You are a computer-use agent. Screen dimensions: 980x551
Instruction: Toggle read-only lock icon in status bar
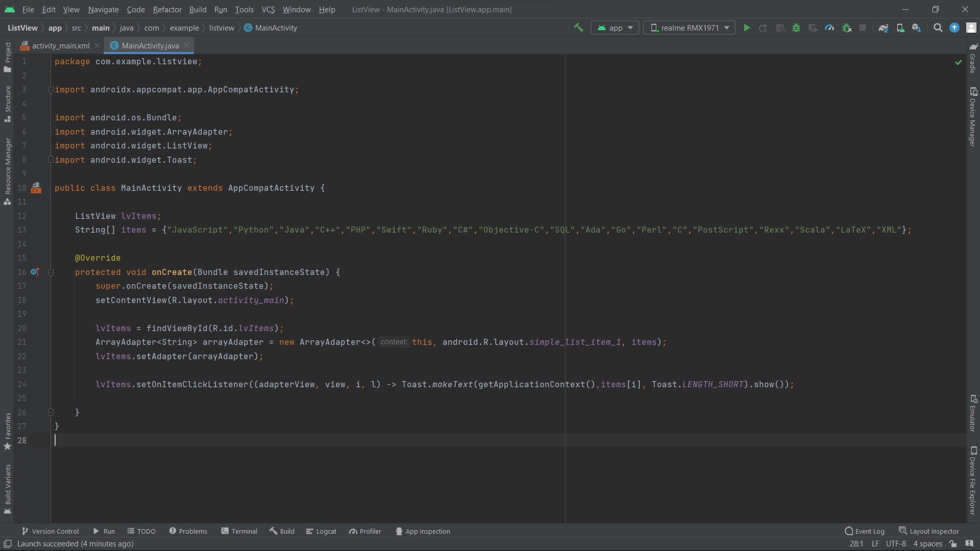click(953, 544)
